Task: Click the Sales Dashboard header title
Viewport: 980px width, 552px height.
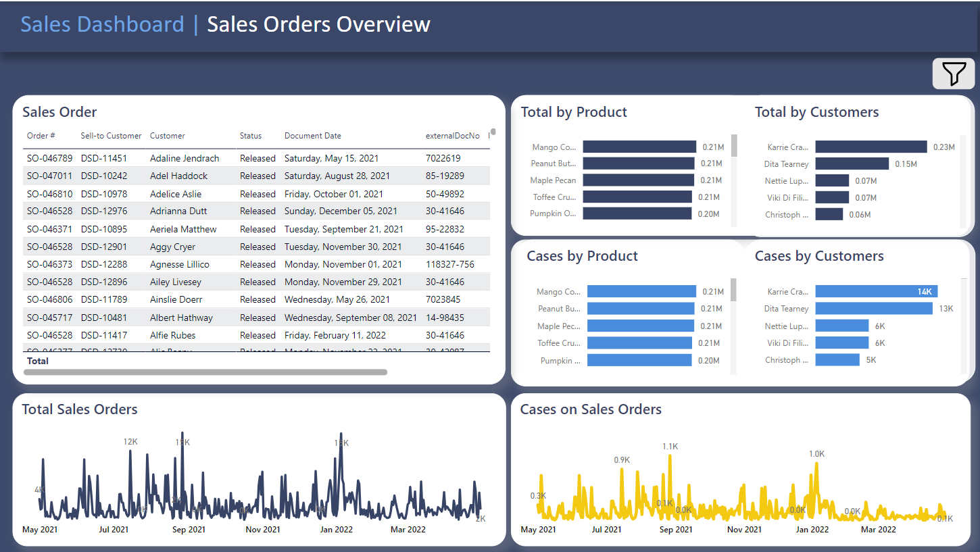Action: [102, 24]
